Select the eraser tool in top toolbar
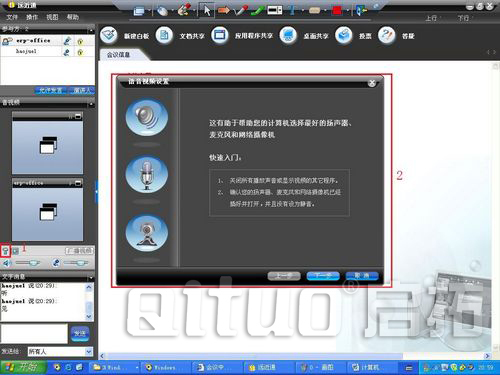The height and width of the screenshot is (375, 500). [314, 11]
